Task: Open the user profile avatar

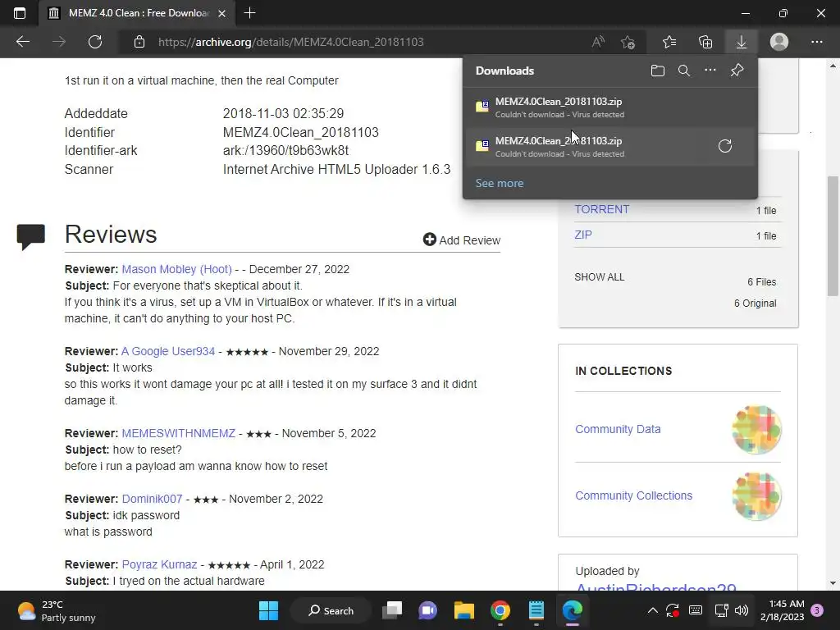Action: pyautogui.click(x=779, y=42)
